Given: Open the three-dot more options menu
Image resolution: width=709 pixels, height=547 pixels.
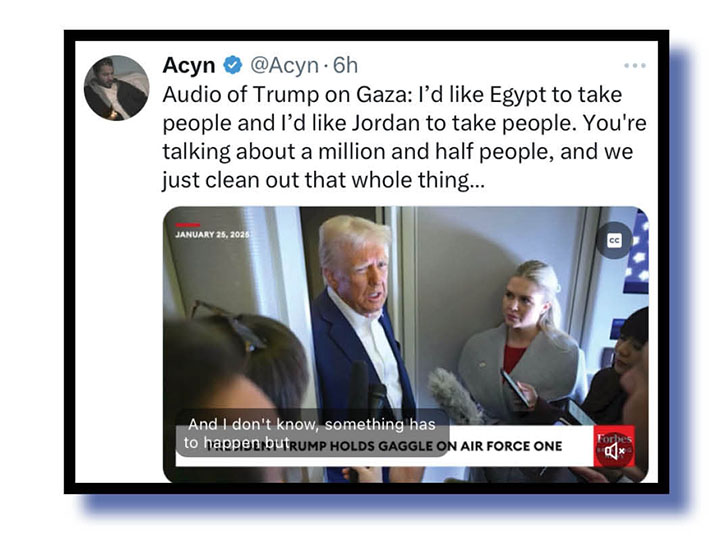Looking at the screenshot, I should (x=634, y=66).
